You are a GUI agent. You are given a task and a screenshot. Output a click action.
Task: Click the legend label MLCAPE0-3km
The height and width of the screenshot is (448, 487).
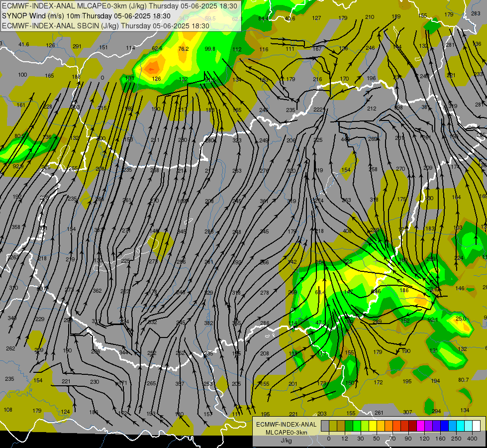pos(286,433)
